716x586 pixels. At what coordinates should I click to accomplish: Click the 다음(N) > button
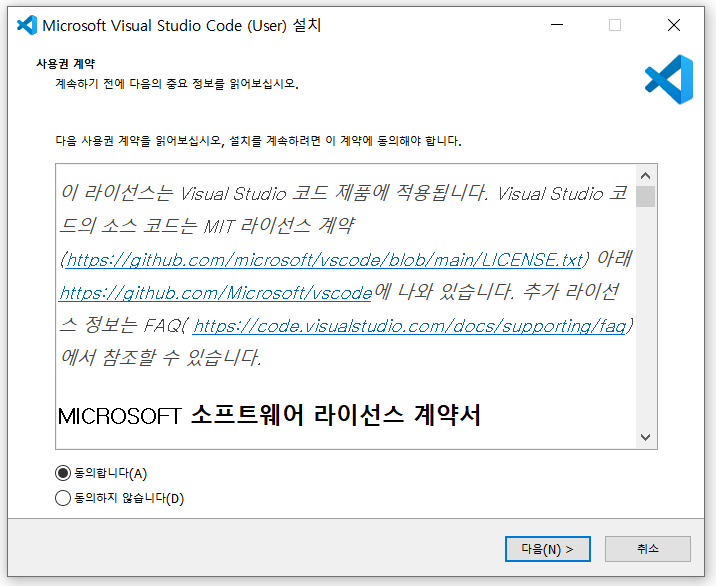548,549
